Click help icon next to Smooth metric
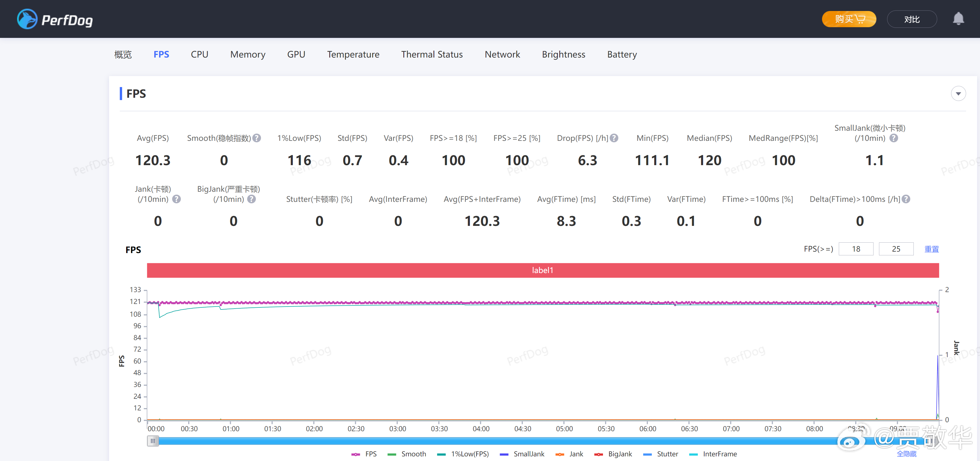The height and width of the screenshot is (461, 980). 257,138
